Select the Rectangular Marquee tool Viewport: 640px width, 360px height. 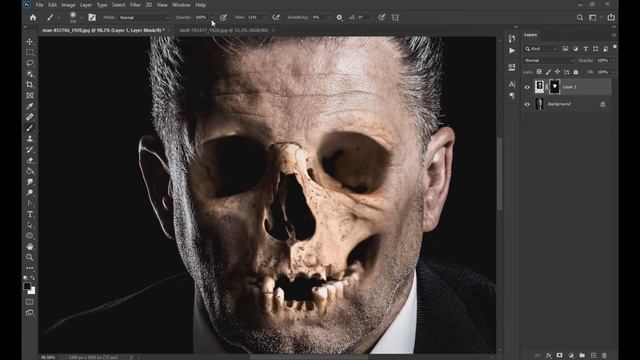[x=30, y=52]
